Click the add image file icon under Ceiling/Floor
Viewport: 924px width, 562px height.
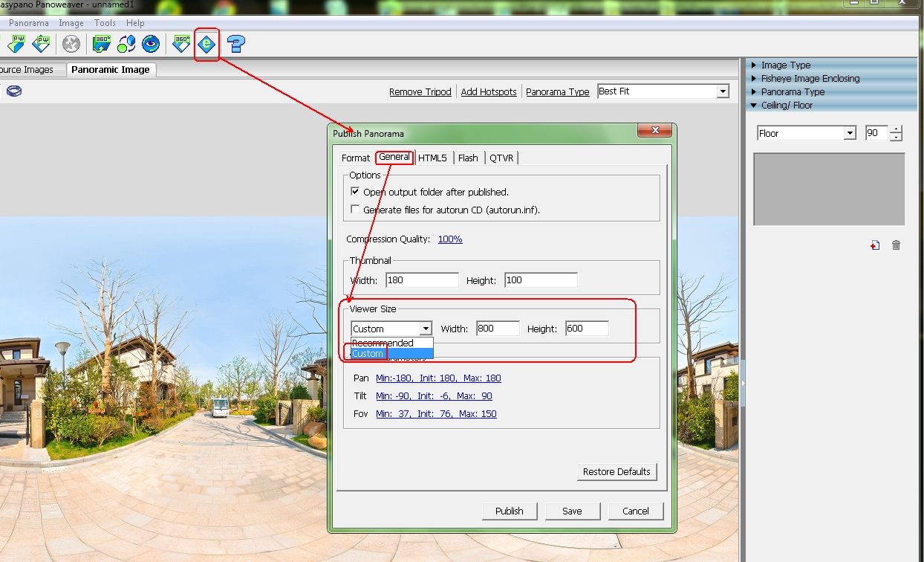[875, 245]
